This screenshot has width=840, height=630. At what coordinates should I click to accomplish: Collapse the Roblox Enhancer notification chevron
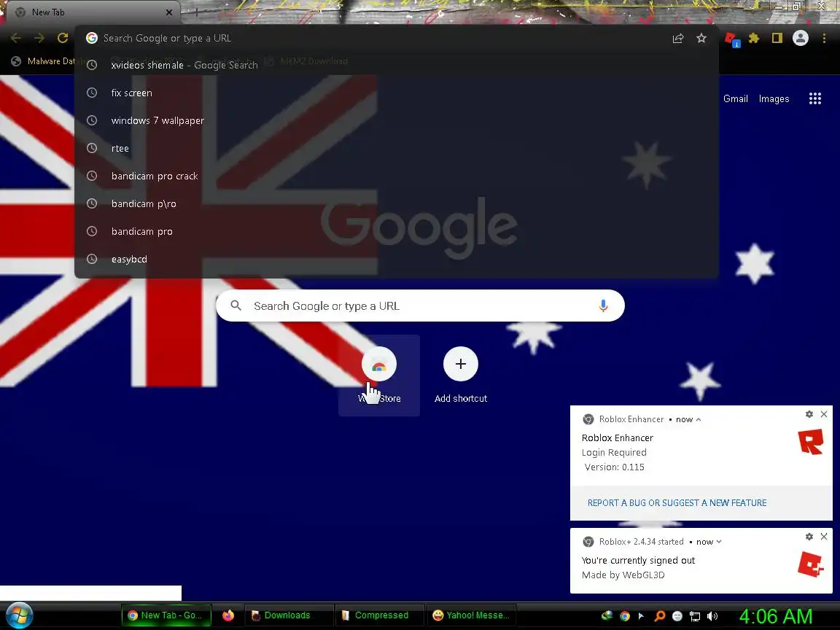[698, 419]
